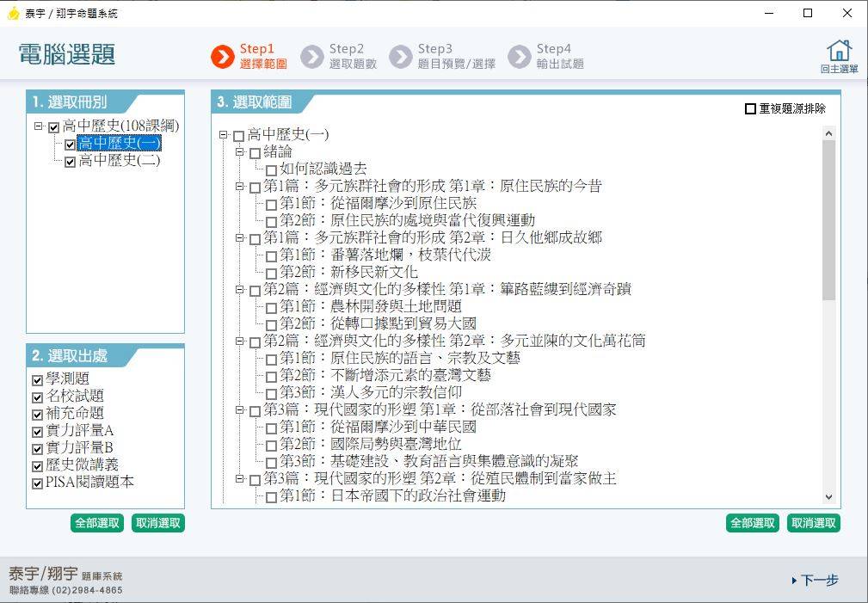Collapse 第1章：篳路藍縷到經濟奇蹟 node
This screenshot has height=603, width=868.
coord(239,289)
